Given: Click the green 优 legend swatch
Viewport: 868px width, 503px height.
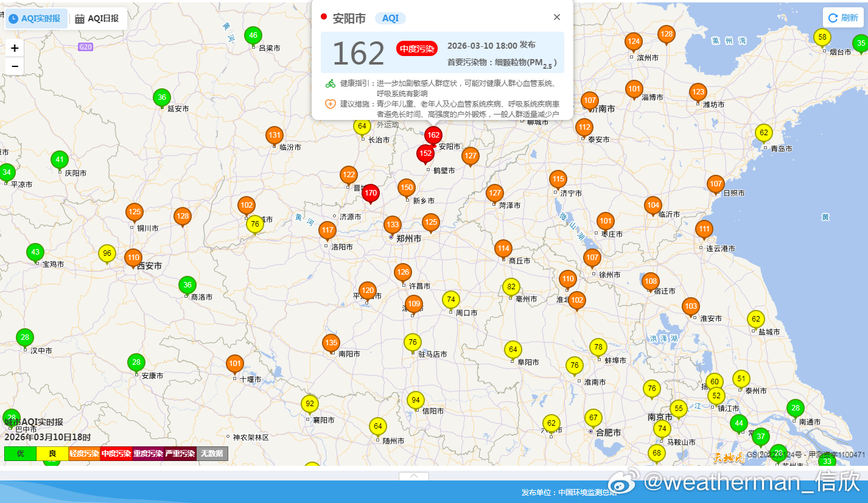Looking at the screenshot, I should [x=20, y=454].
